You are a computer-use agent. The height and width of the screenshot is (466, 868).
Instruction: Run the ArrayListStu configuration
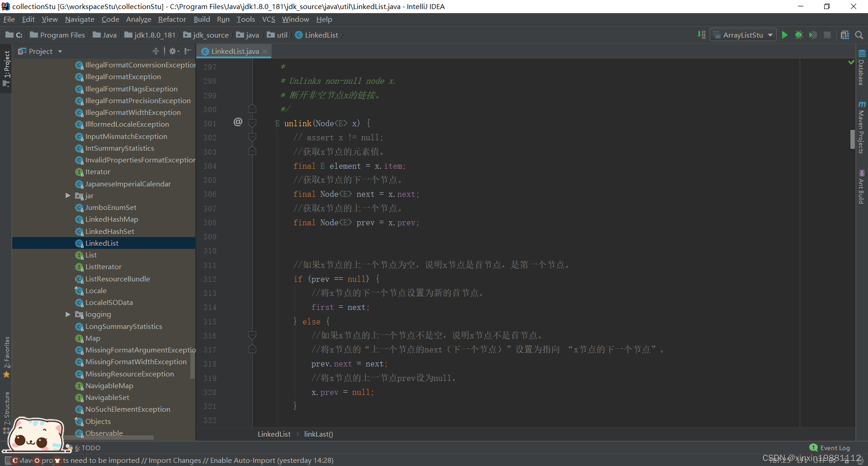(x=784, y=34)
